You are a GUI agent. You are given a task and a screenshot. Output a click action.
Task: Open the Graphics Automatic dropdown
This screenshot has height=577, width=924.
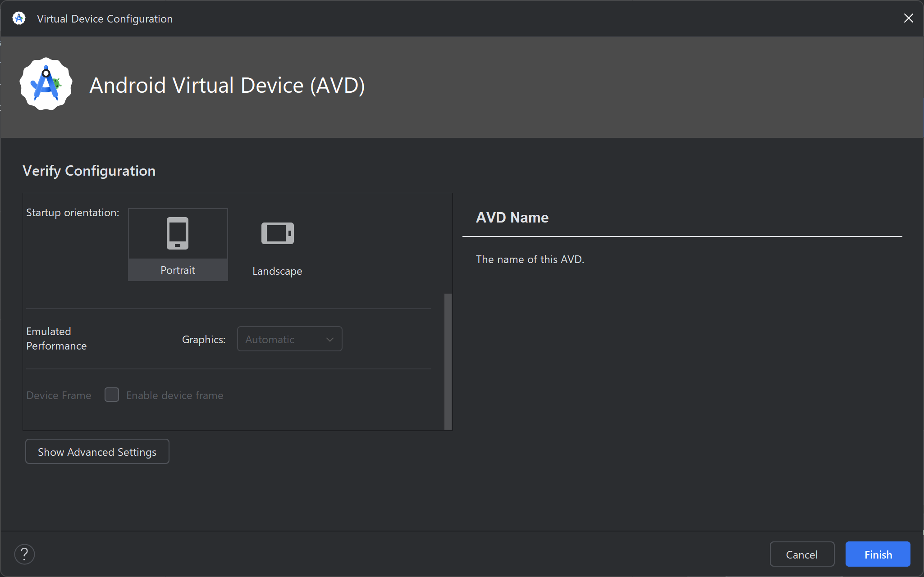(289, 339)
